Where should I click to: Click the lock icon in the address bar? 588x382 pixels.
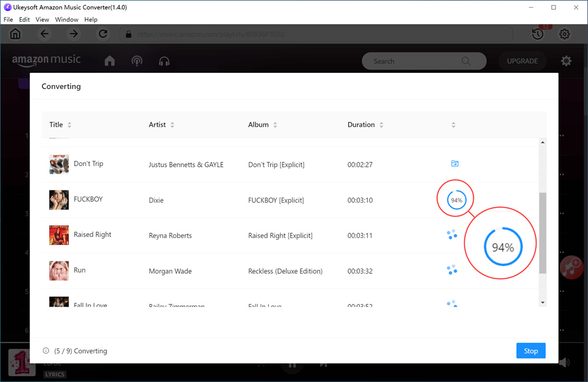129,34
